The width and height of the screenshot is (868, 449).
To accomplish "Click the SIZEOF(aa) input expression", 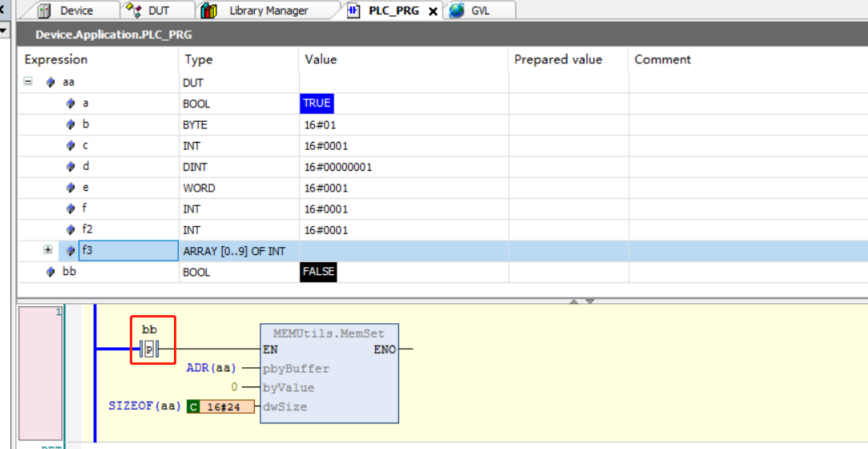I will point(145,406).
